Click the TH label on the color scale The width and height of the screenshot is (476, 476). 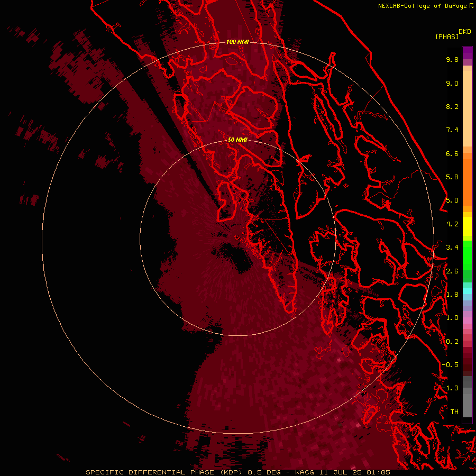coord(454,412)
